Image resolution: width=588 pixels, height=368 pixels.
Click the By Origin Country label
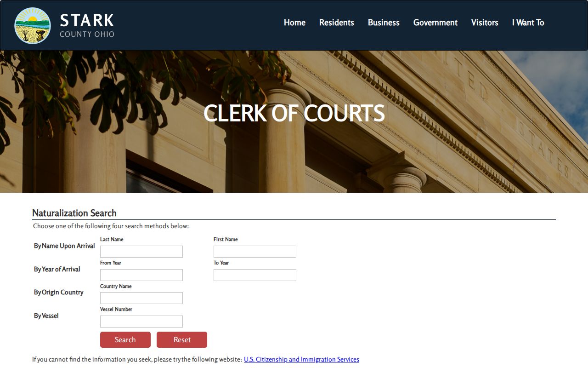click(58, 292)
